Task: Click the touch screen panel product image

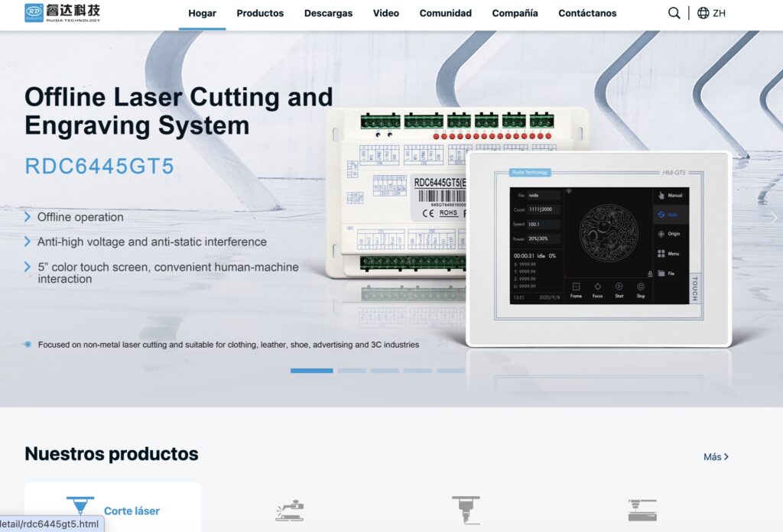Action: (599, 249)
